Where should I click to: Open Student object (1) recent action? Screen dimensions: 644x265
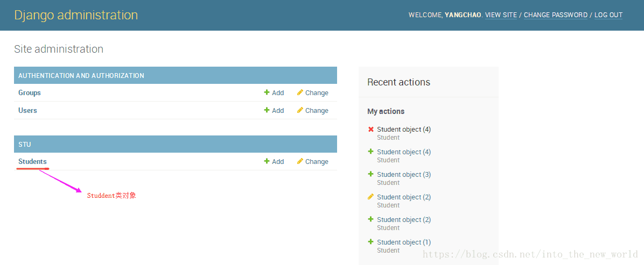click(x=404, y=242)
